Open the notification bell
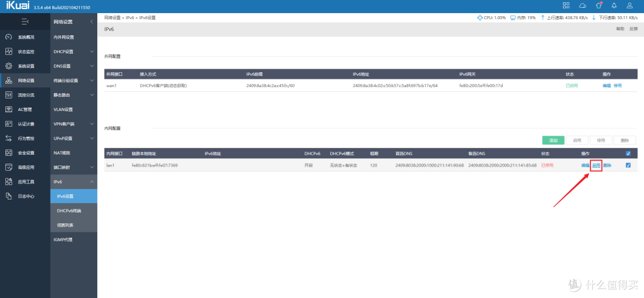Image resolution: width=644 pixels, height=298 pixels. (614, 5)
